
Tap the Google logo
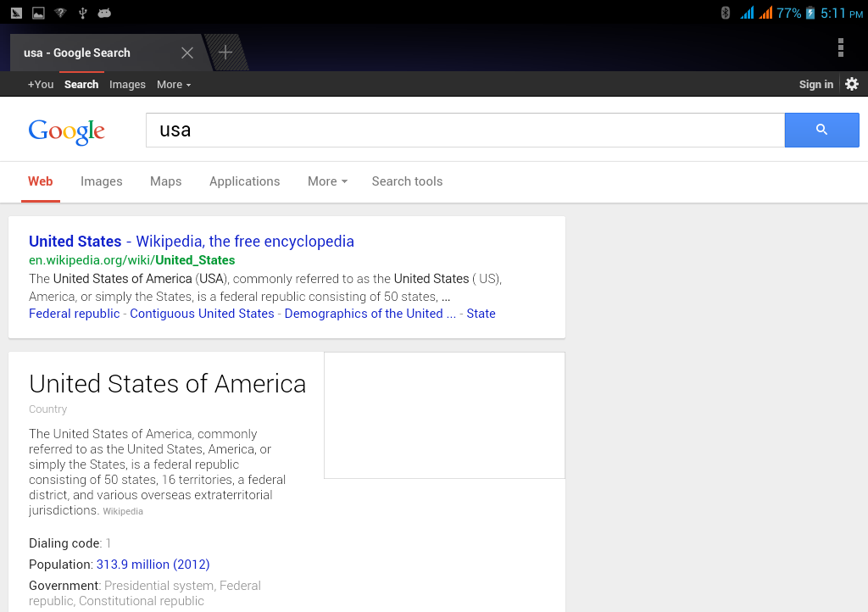pos(66,131)
